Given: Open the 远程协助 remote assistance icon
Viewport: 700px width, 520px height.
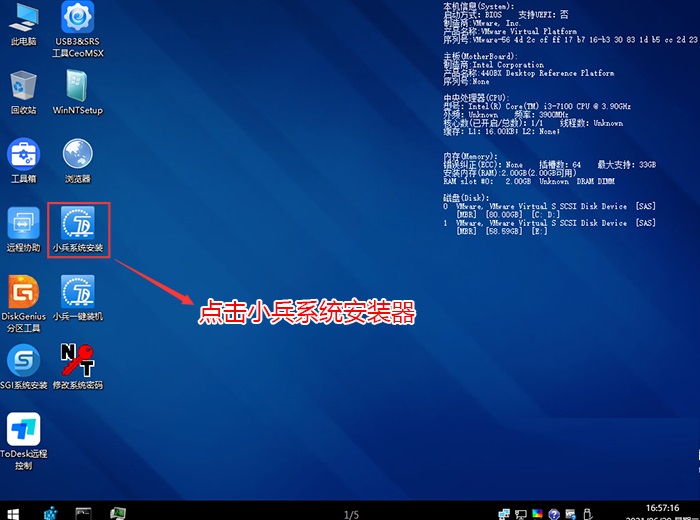Looking at the screenshot, I should pyautogui.click(x=23, y=229).
